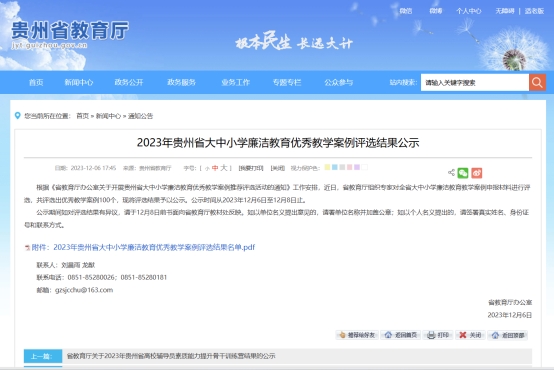Open the 专题专栏 navigation menu
Screen dimensions: 554x371
pyautogui.click(x=287, y=82)
